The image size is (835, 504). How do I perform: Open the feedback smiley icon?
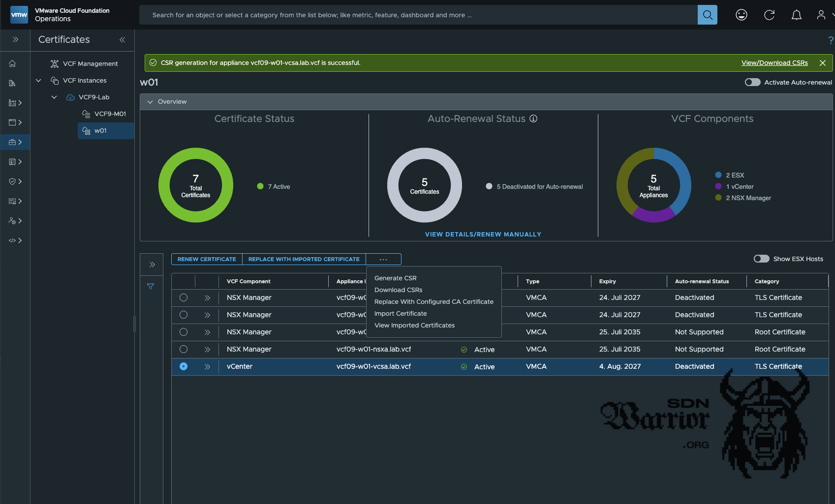pyautogui.click(x=741, y=15)
